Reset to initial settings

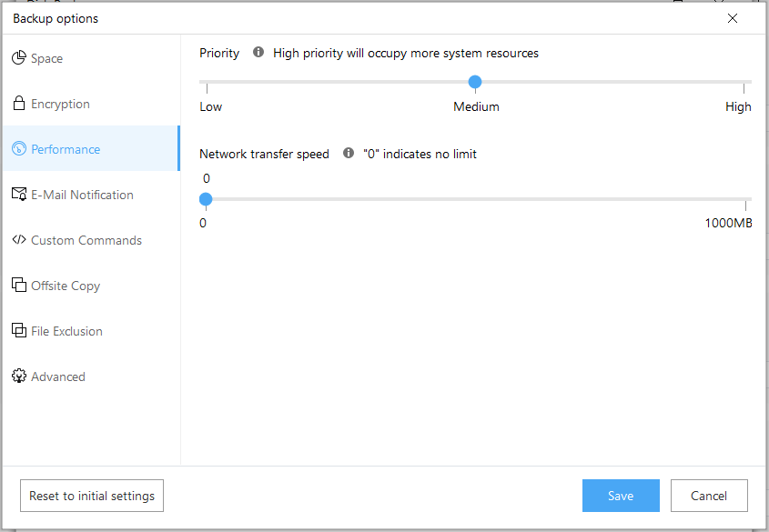tap(92, 496)
